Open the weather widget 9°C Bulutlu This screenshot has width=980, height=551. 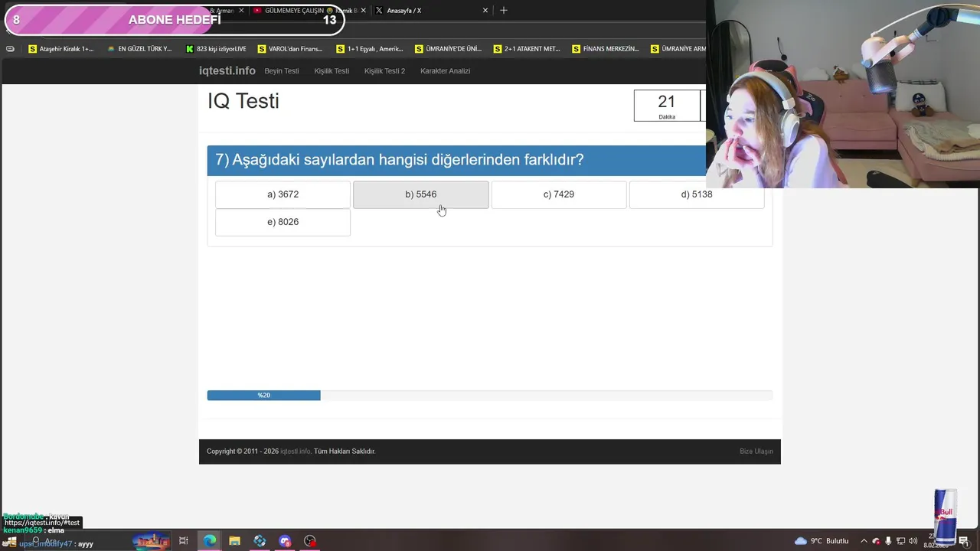(x=822, y=541)
